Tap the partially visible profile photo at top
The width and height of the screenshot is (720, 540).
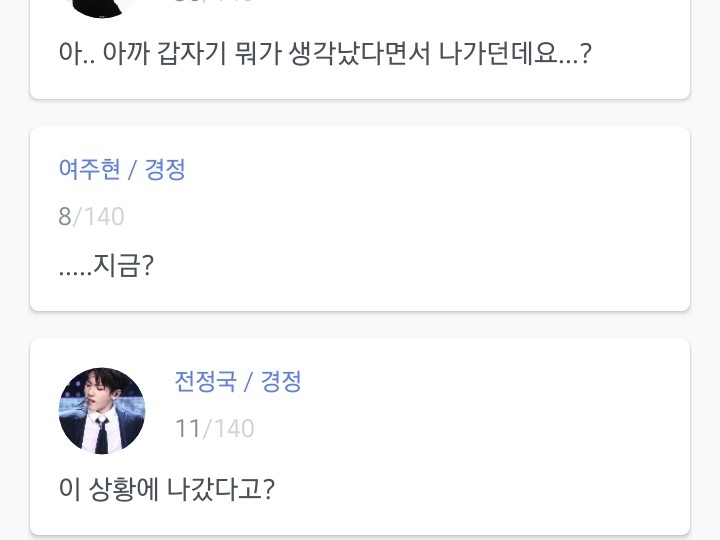tap(102, 6)
